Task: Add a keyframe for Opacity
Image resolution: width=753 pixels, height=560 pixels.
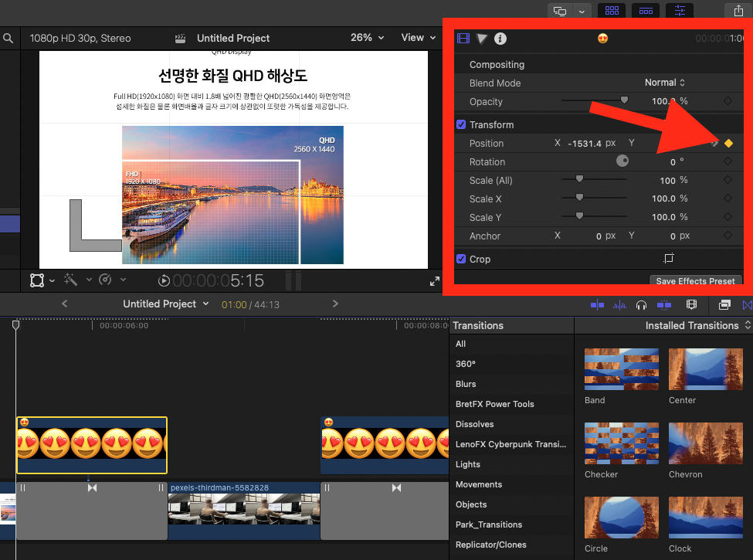Action: tap(728, 101)
